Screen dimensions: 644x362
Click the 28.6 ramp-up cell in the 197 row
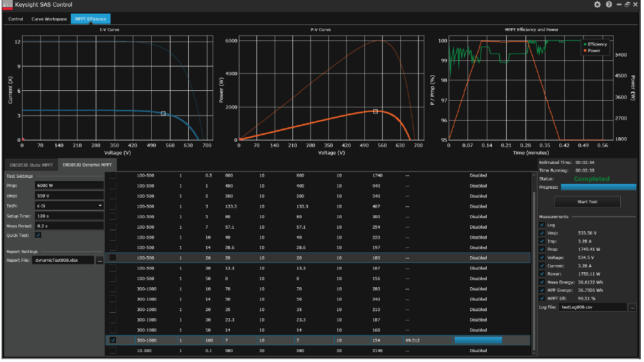click(230, 249)
